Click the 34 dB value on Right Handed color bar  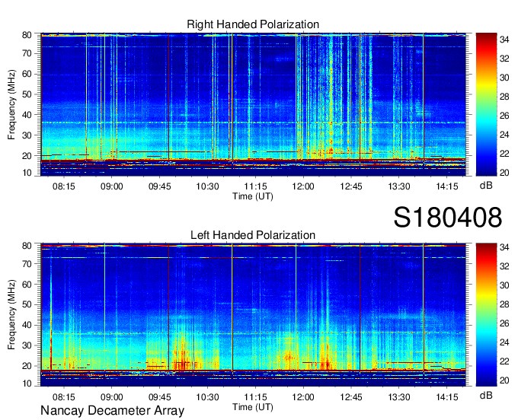point(504,40)
